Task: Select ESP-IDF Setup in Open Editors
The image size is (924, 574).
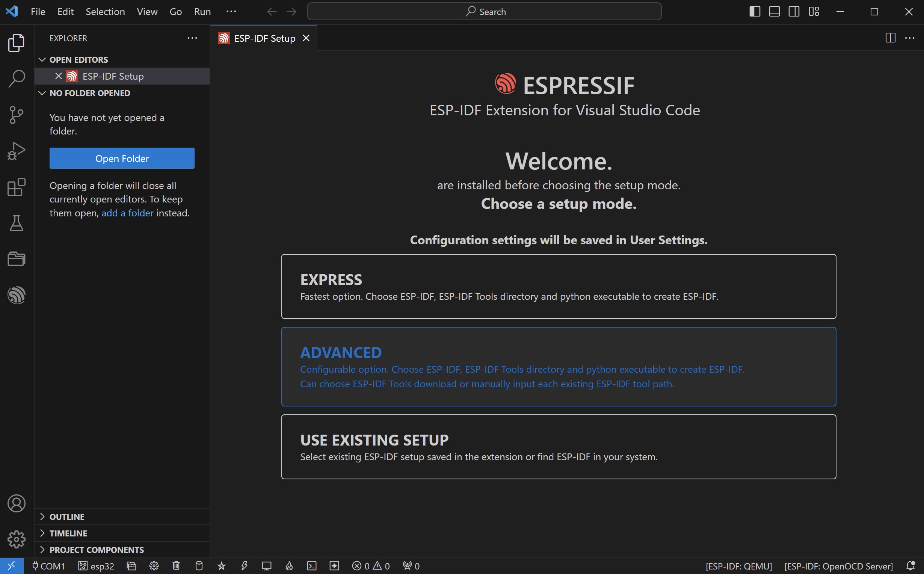Action: pyautogui.click(x=122, y=76)
